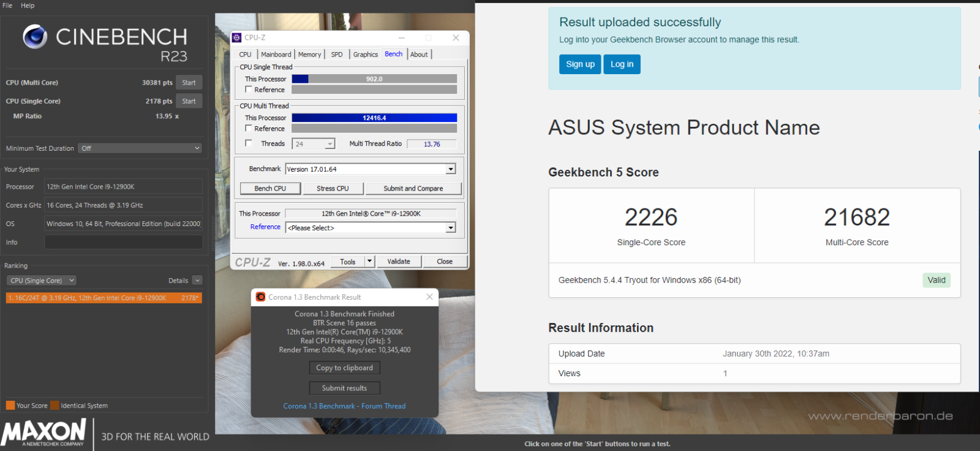Click the Processor field showing i9-12900K

[x=123, y=187]
